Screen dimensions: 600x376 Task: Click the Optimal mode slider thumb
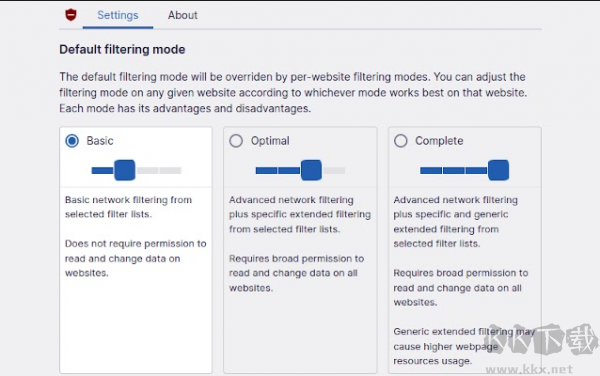point(311,170)
